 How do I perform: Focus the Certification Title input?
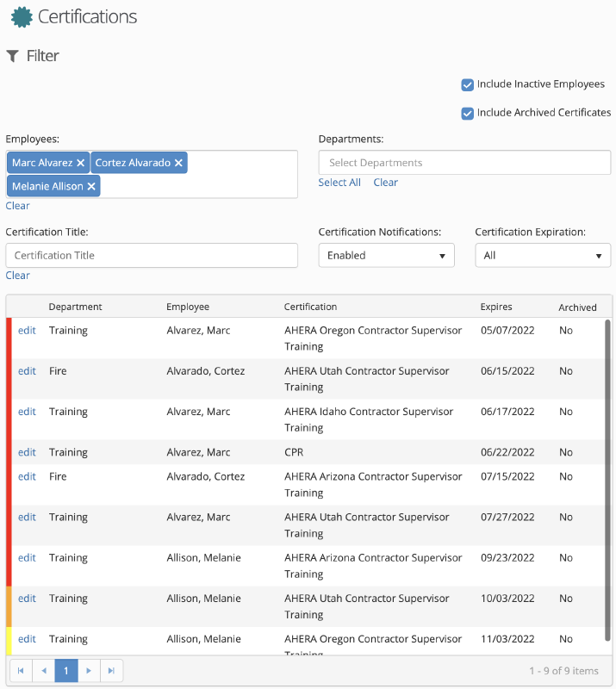pos(152,255)
